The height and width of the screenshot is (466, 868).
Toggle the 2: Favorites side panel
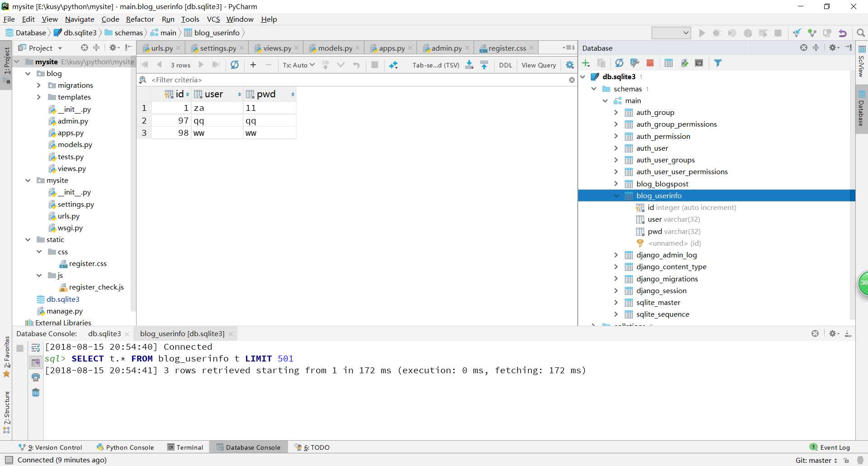click(7, 357)
